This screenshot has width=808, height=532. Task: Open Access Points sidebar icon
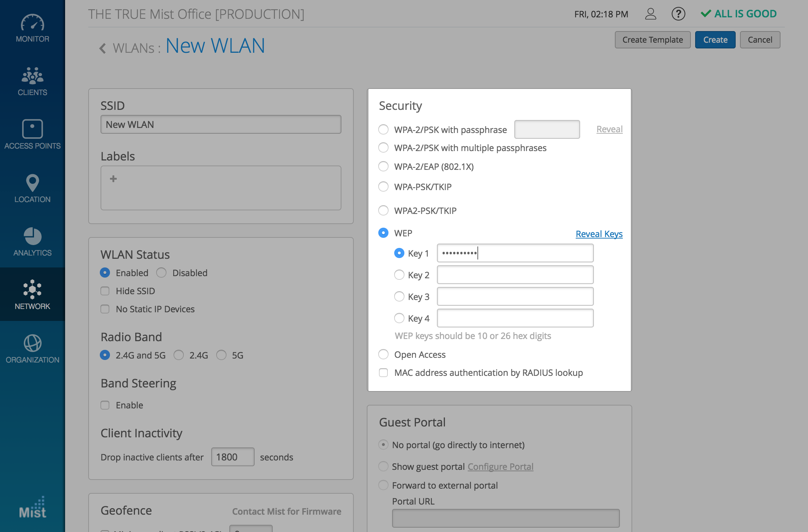tap(33, 129)
